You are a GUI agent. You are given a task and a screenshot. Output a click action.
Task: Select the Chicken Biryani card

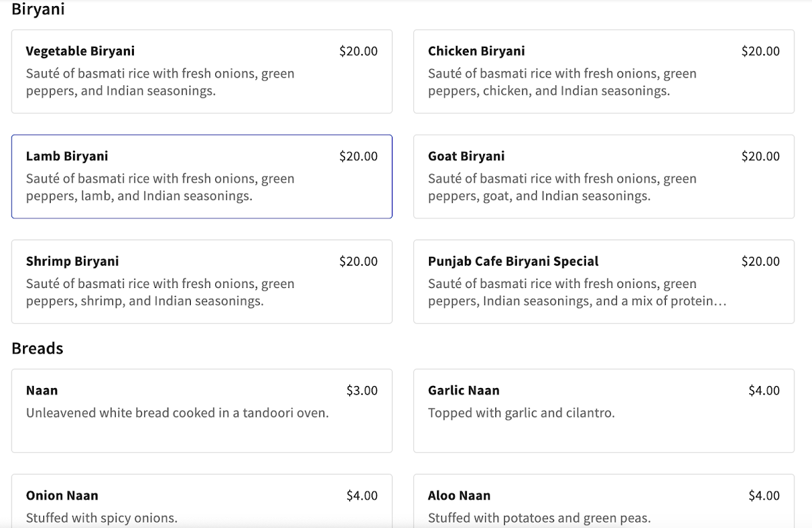click(604, 71)
